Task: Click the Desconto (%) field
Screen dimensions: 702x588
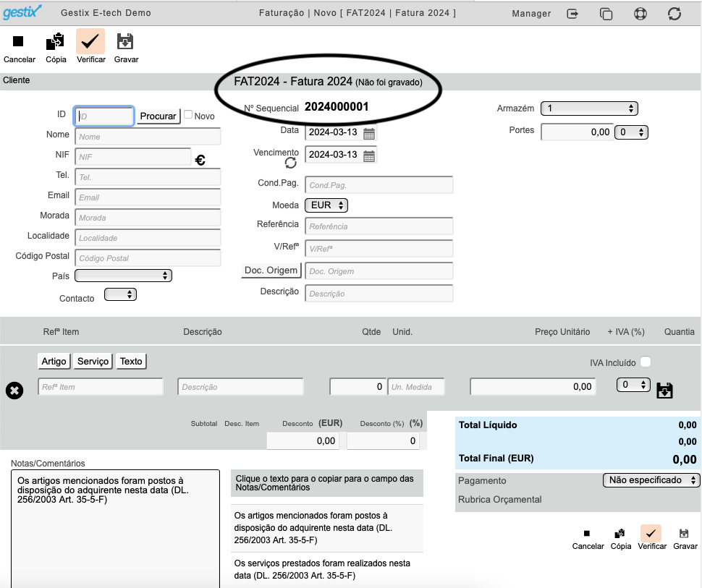Action: (383, 440)
